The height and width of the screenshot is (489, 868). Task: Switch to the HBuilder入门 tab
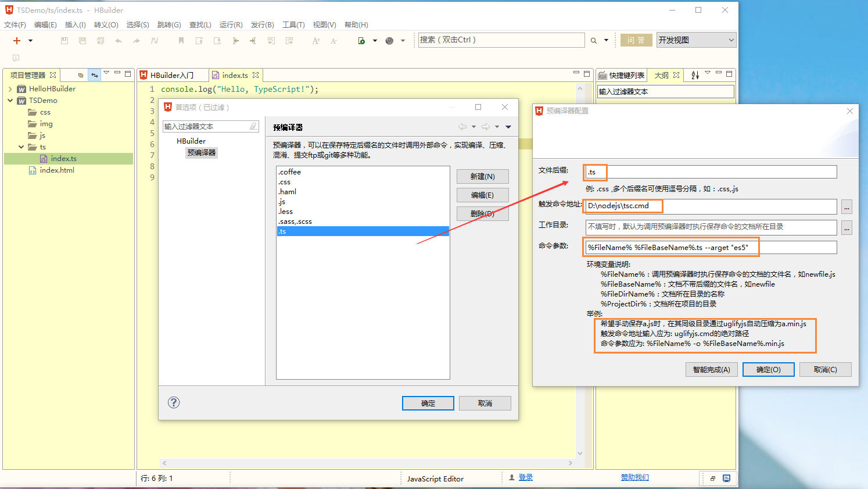tap(173, 74)
